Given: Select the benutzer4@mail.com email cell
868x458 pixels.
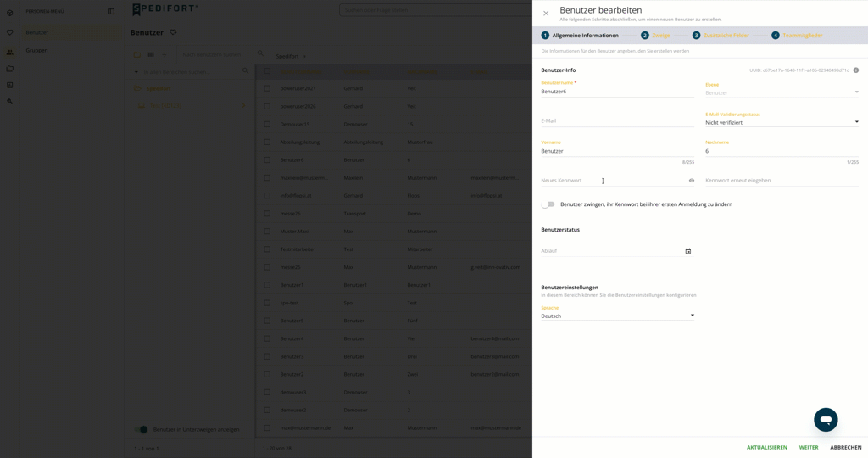Looking at the screenshot, I should pos(495,338).
